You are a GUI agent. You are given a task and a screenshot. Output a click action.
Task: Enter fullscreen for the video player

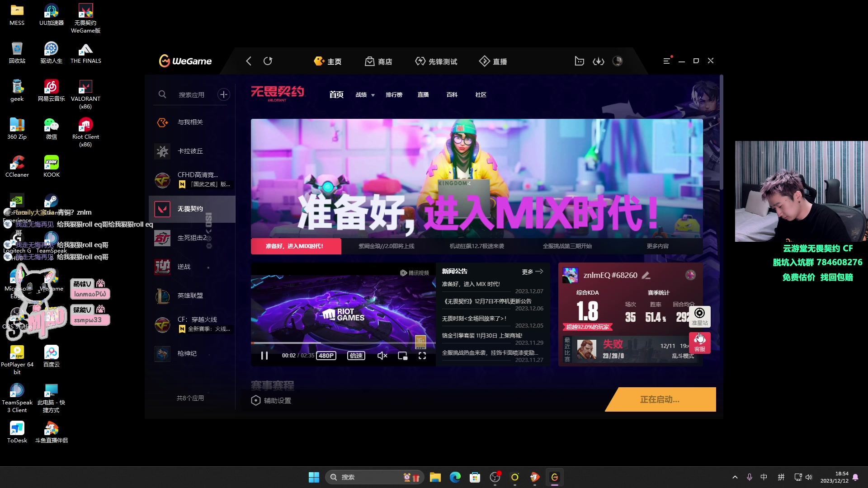(x=422, y=356)
